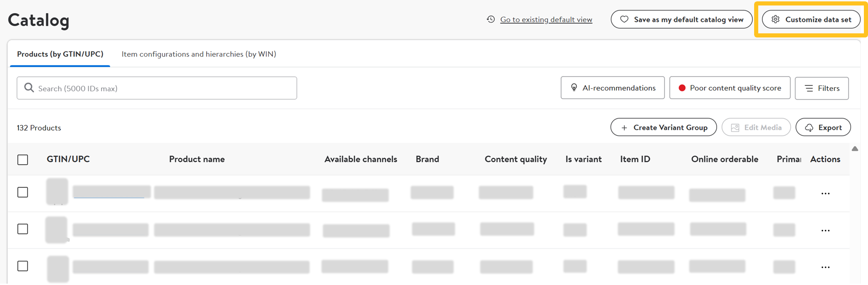
Task: Check the first product row checkbox
Action: click(x=22, y=192)
